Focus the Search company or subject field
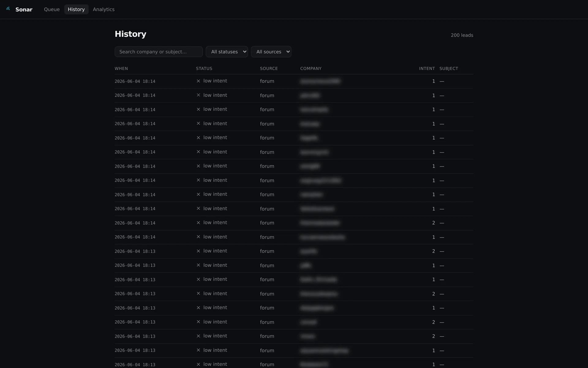The height and width of the screenshot is (368, 588). click(x=159, y=52)
